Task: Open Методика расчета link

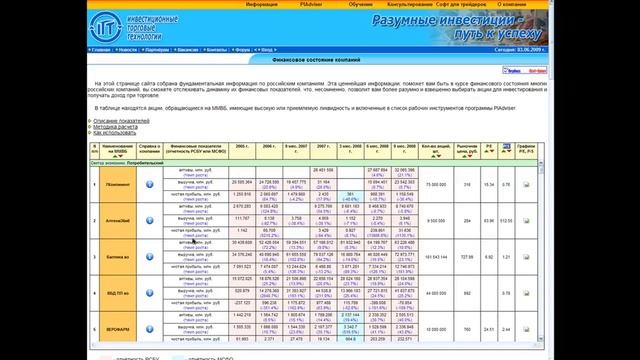Action: pos(115,127)
